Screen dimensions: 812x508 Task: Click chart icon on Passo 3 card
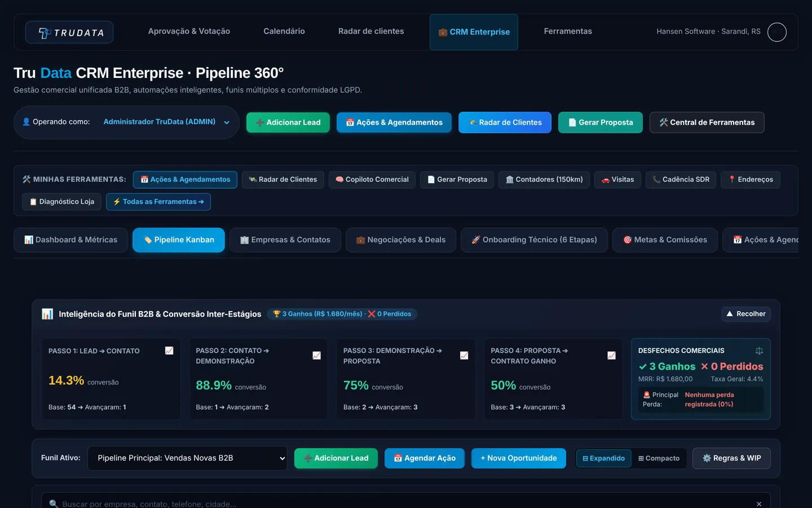click(464, 356)
